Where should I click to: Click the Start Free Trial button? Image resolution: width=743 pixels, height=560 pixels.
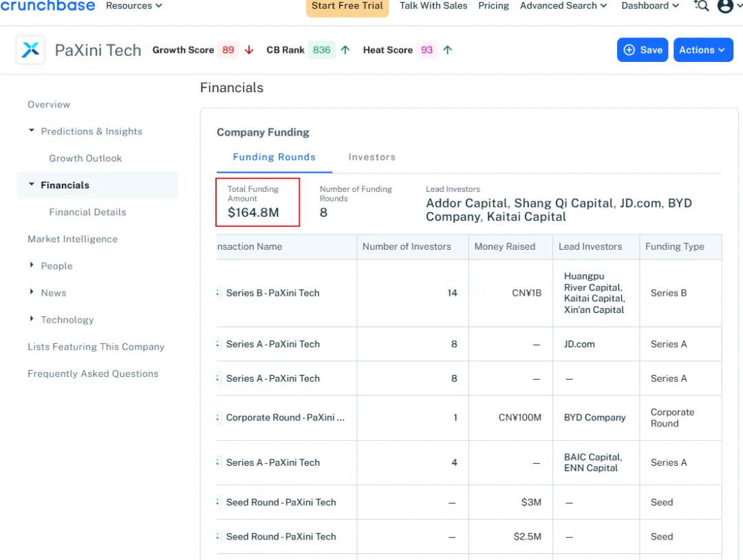[347, 6]
